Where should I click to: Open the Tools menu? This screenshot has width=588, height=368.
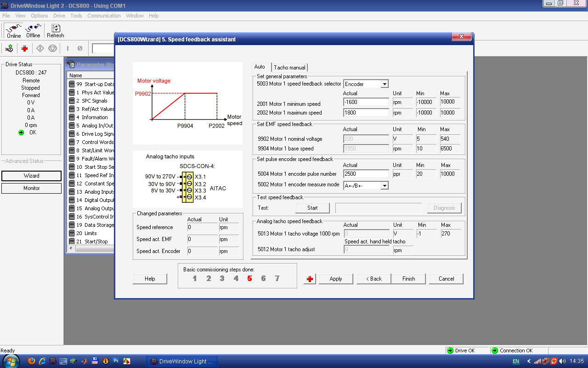(76, 16)
